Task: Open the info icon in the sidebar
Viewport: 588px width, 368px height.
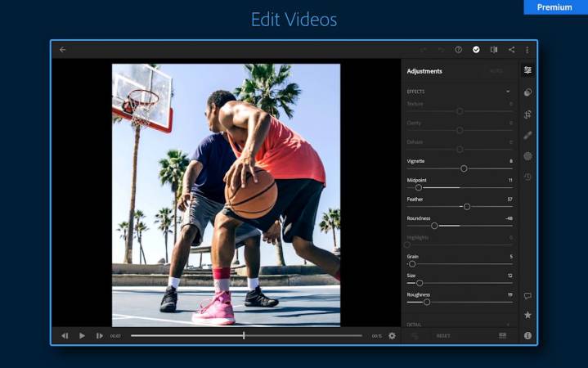Action: [x=527, y=335]
